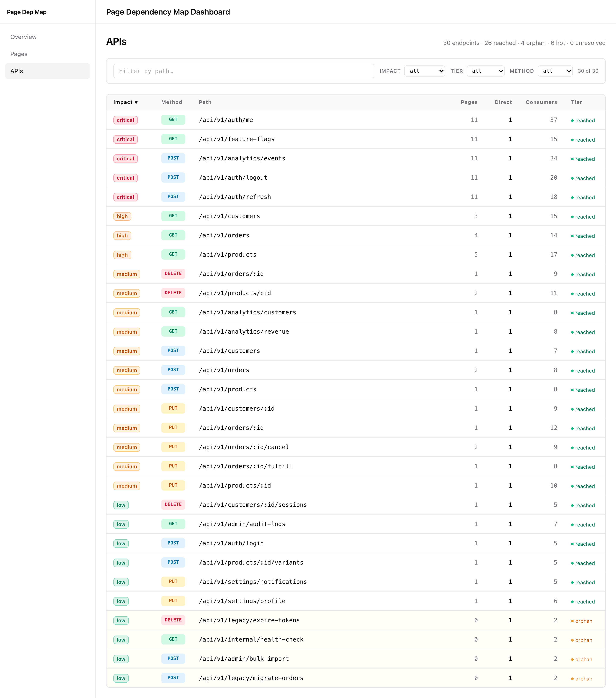Click the GET badge for /api/v1/orders
Image resolution: width=616 pixels, height=698 pixels.
(173, 235)
